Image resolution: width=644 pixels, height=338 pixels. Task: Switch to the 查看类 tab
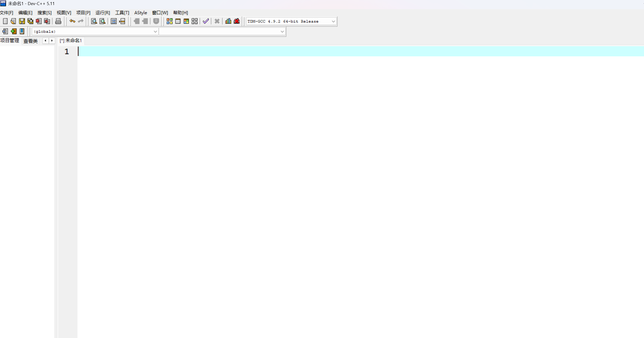pyautogui.click(x=30, y=41)
